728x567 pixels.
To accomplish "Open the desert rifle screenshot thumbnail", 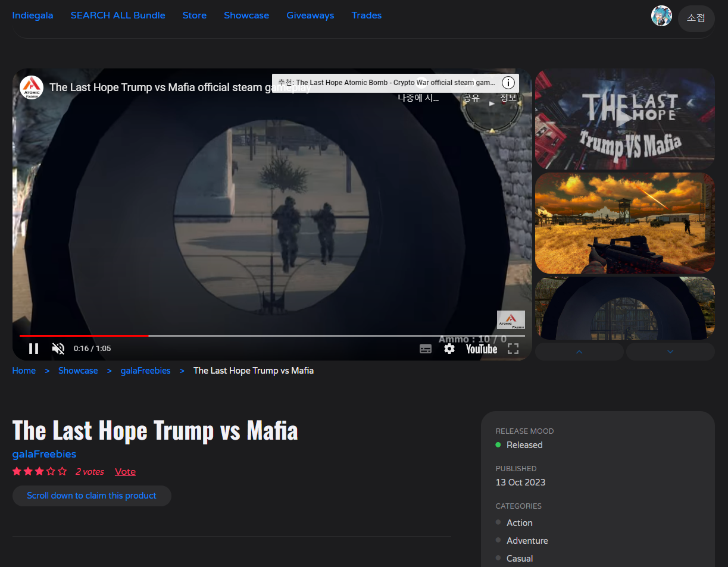I will (x=624, y=223).
